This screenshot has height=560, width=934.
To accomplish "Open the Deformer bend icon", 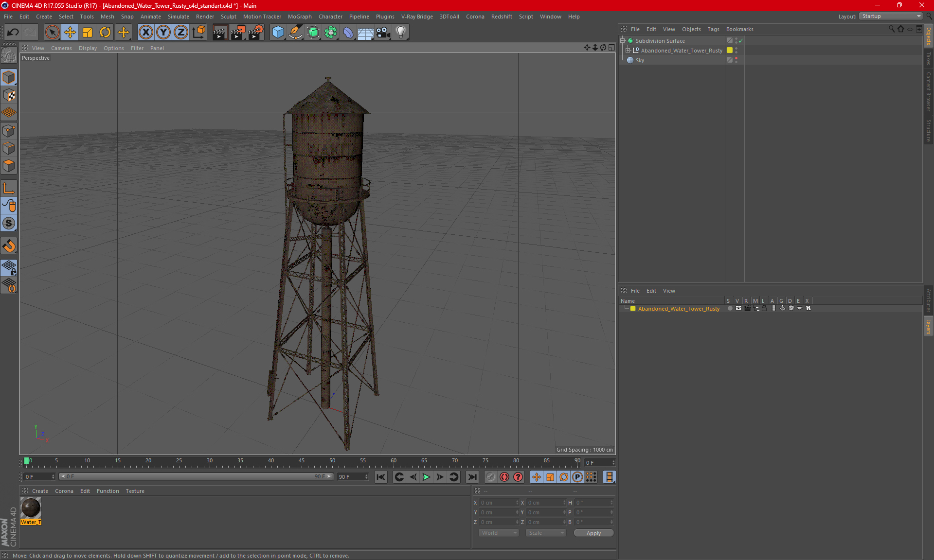I will 348,33.
